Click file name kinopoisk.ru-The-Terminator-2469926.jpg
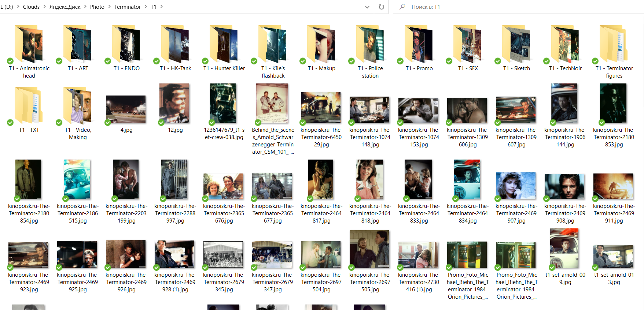The image size is (644, 310). (126, 282)
